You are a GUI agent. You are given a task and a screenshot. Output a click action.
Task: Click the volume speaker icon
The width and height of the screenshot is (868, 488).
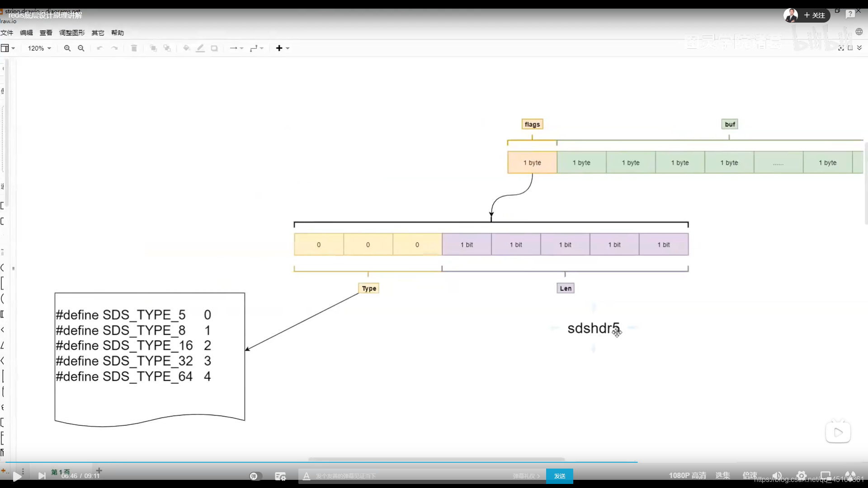point(777,476)
